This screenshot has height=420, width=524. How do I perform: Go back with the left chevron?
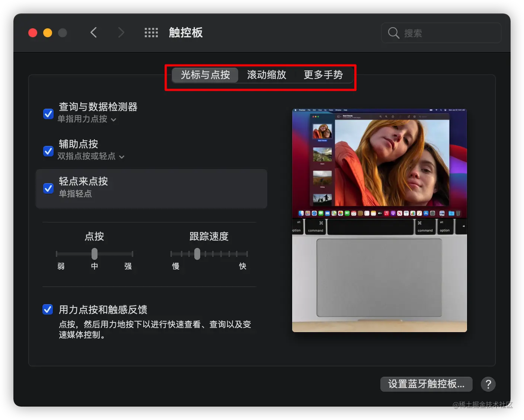click(93, 33)
